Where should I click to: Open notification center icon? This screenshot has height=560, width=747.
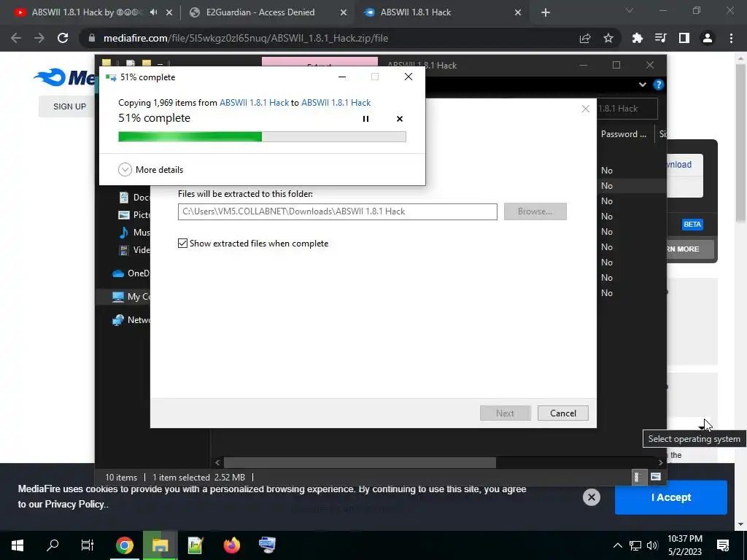point(723,545)
